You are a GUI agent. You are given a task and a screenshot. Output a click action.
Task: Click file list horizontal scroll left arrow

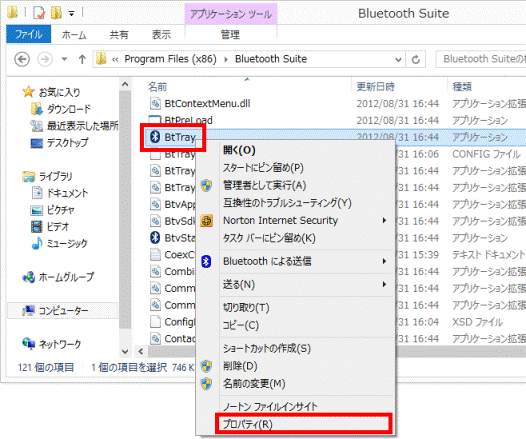[141, 351]
